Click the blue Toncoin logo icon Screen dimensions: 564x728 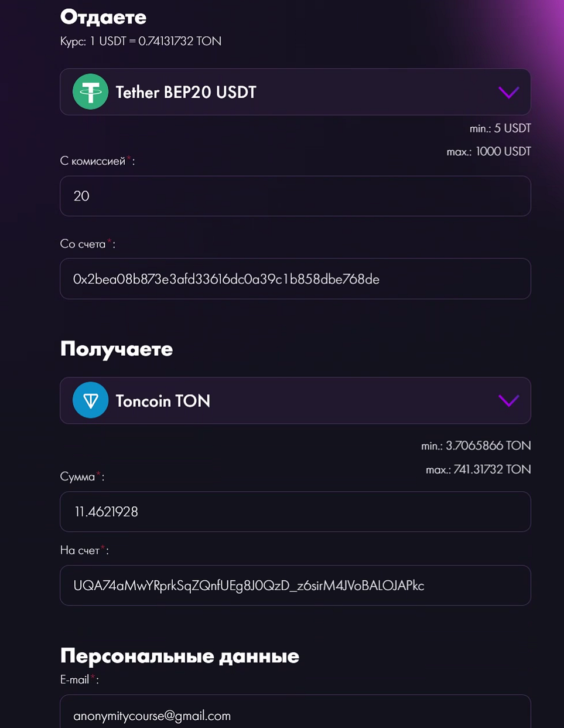[x=90, y=400]
